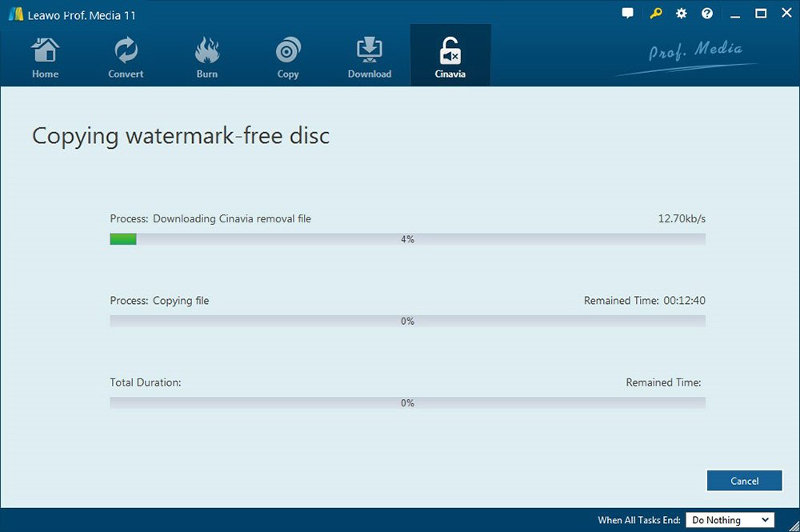
Task: Go to the Copy module
Action: click(x=288, y=57)
